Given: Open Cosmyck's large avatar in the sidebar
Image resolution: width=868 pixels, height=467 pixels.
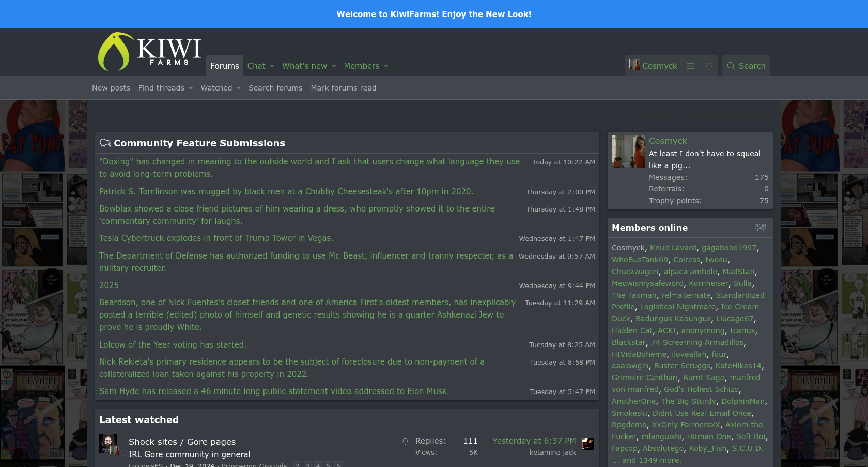Looking at the screenshot, I should [628, 152].
